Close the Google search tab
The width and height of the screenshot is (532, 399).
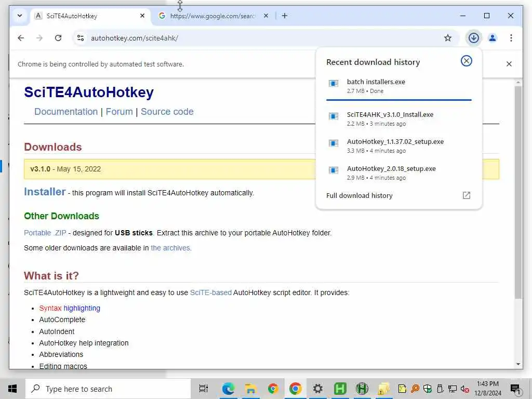(x=266, y=16)
